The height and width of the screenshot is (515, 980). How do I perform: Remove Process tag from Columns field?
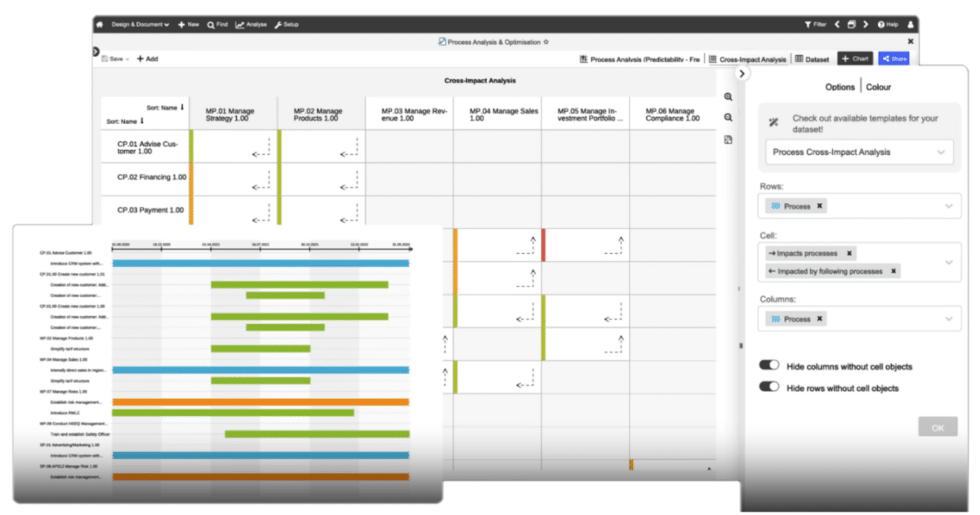(819, 319)
